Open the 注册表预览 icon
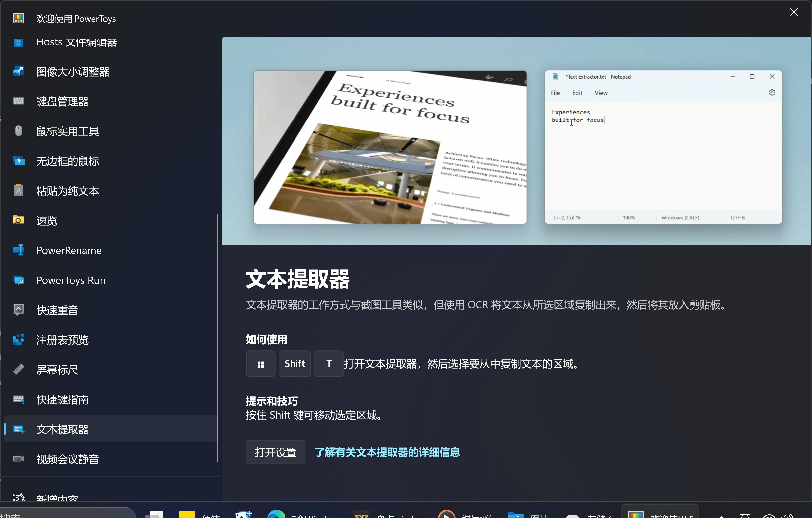The height and width of the screenshot is (518, 812). (19, 339)
